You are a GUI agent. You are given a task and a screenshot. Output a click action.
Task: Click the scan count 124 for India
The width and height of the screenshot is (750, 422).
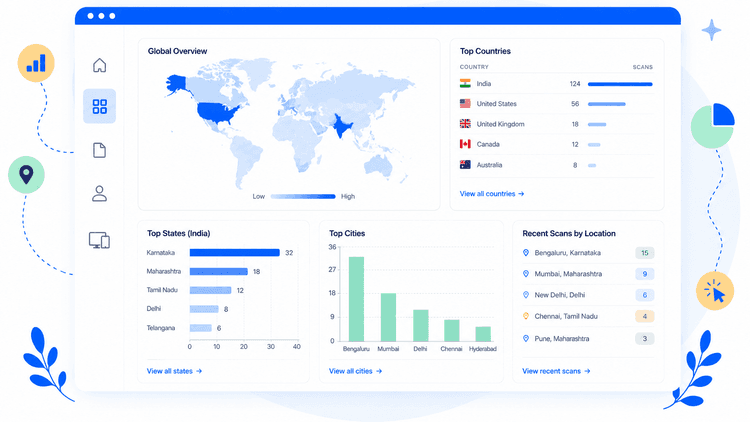pyautogui.click(x=575, y=84)
